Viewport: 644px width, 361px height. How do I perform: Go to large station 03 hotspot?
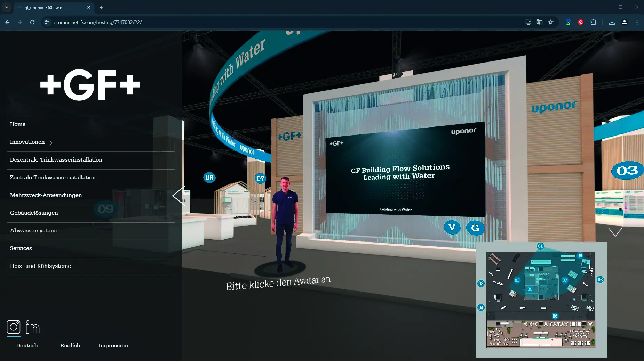tap(627, 171)
